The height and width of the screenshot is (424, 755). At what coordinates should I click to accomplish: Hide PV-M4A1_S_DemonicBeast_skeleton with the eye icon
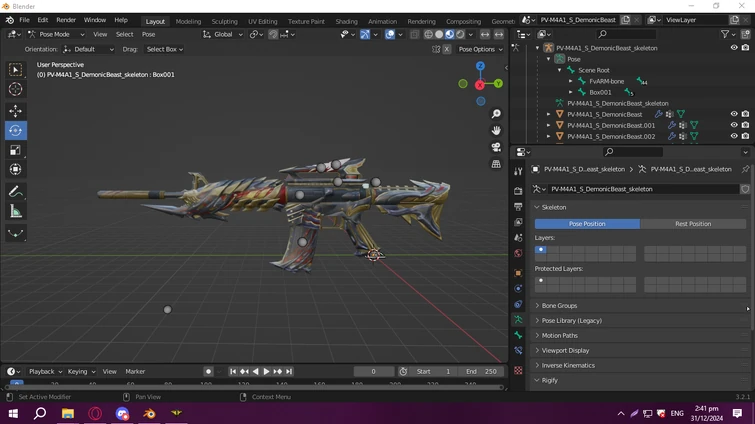734,48
